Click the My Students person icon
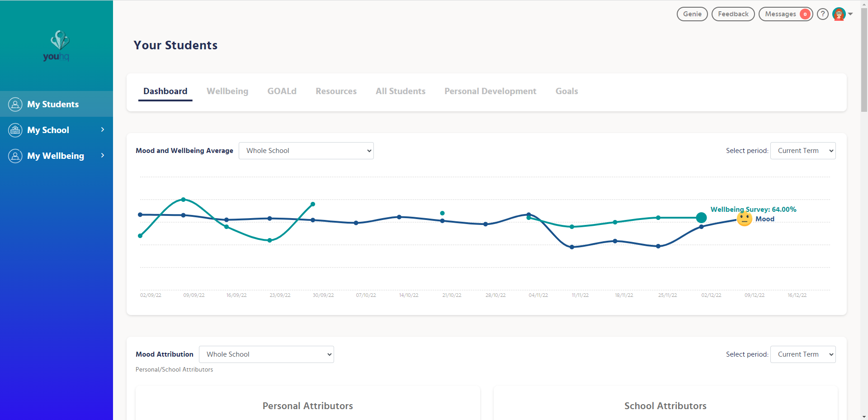Viewport: 868px width, 420px height. pos(15,105)
